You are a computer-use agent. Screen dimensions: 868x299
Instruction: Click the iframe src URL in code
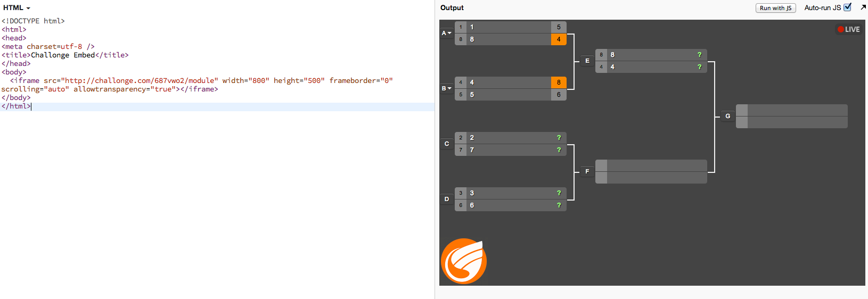pos(141,81)
